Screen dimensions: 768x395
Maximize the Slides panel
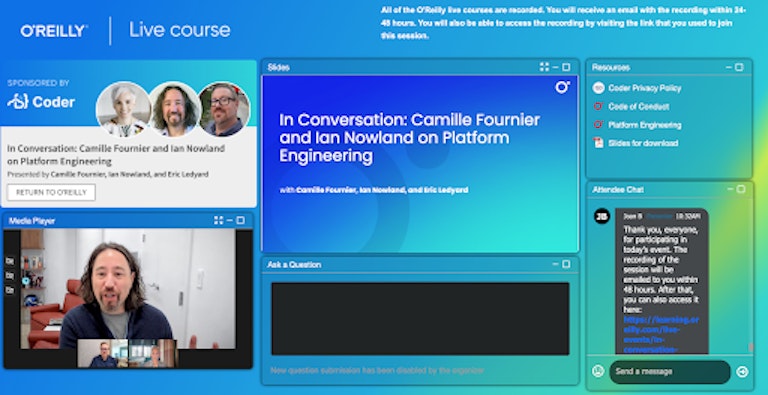[566, 67]
